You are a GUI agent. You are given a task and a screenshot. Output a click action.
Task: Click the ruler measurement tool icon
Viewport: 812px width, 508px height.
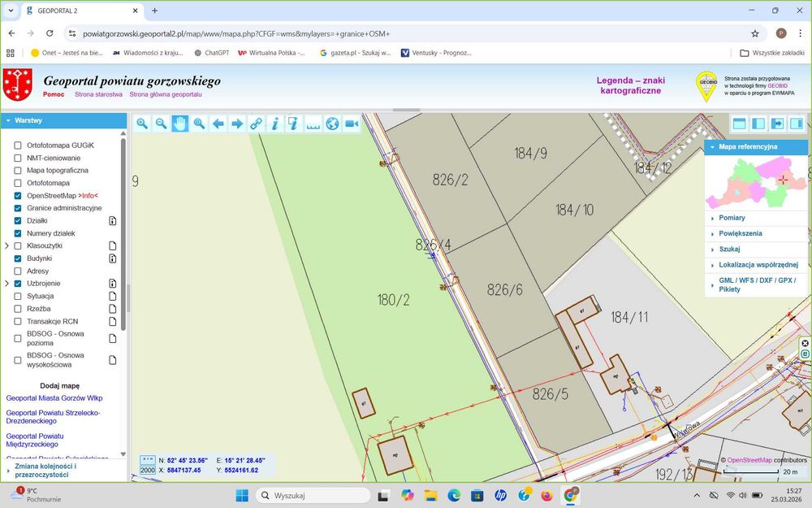313,124
